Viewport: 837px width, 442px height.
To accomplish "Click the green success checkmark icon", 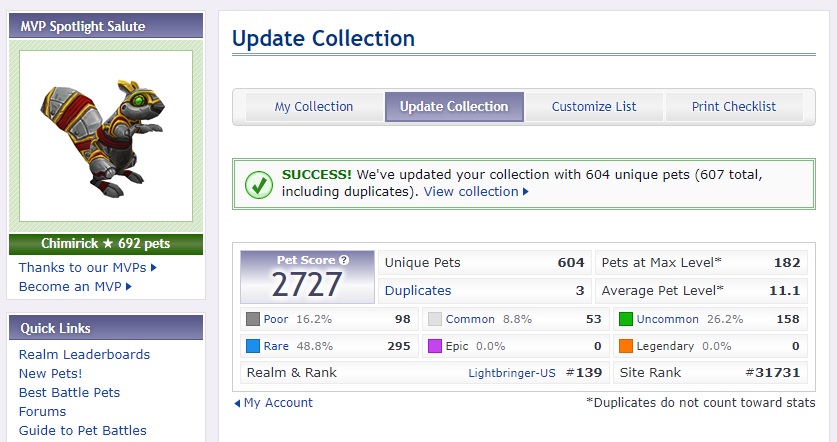I will pyautogui.click(x=259, y=184).
